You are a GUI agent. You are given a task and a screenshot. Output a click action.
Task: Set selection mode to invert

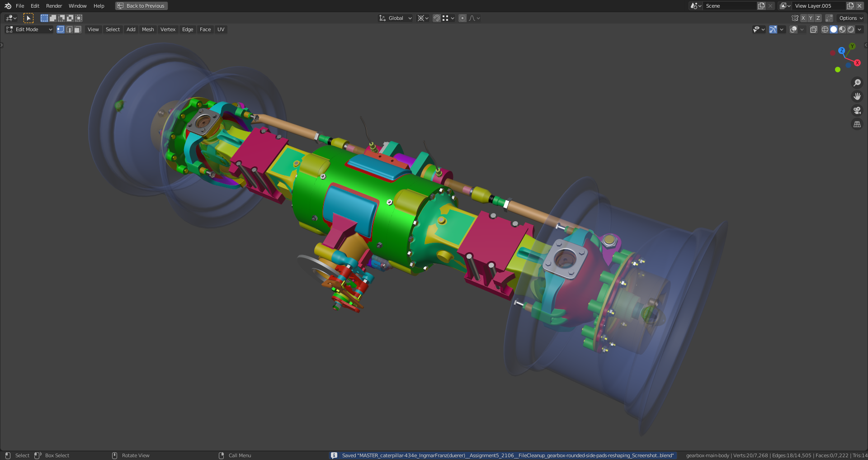(x=70, y=18)
